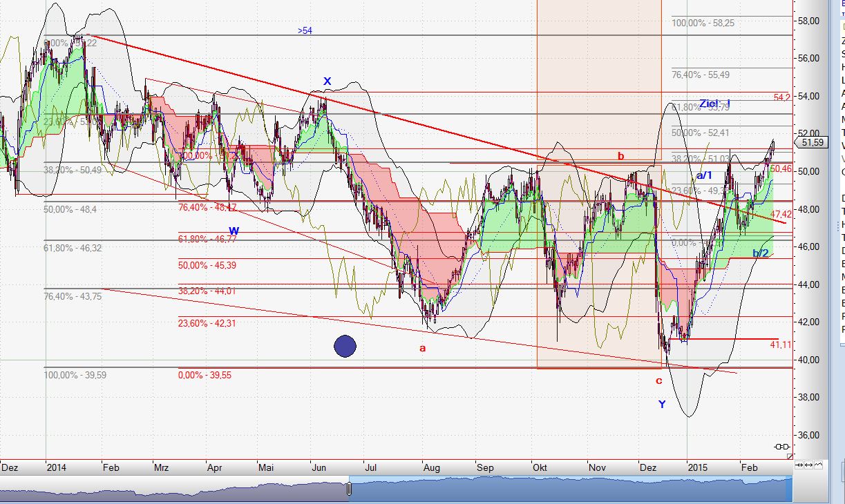Click the 'b/2' wave annotation

760,253
